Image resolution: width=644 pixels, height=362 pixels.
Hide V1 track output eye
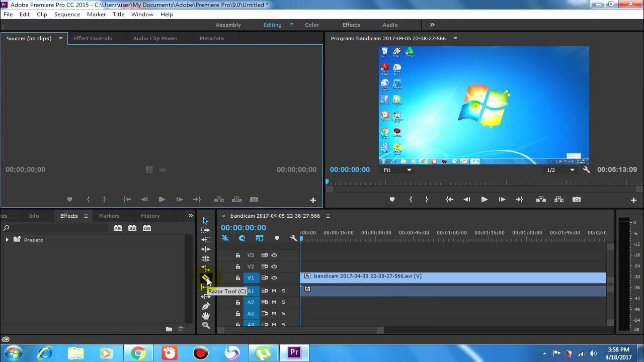(274, 278)
